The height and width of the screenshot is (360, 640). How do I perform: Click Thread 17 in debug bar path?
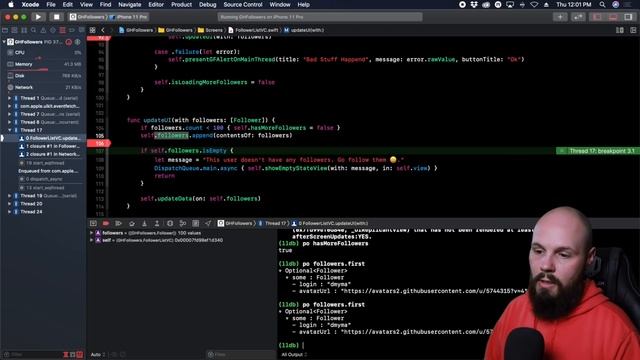272,223
